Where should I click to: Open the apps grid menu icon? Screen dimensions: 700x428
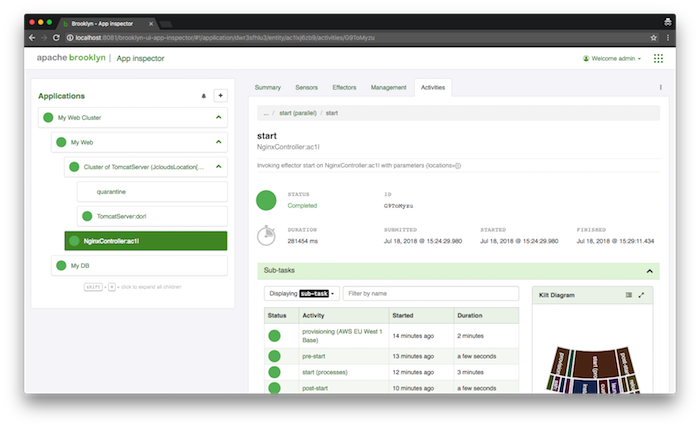(x=658, y=59)
